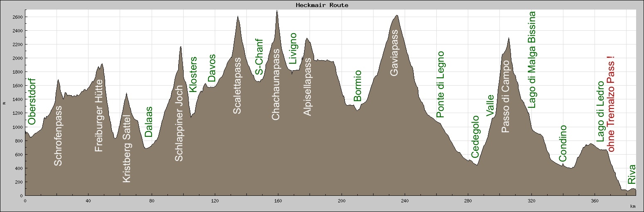Select the Ponte di Legno label

click(x=440, y=84)
